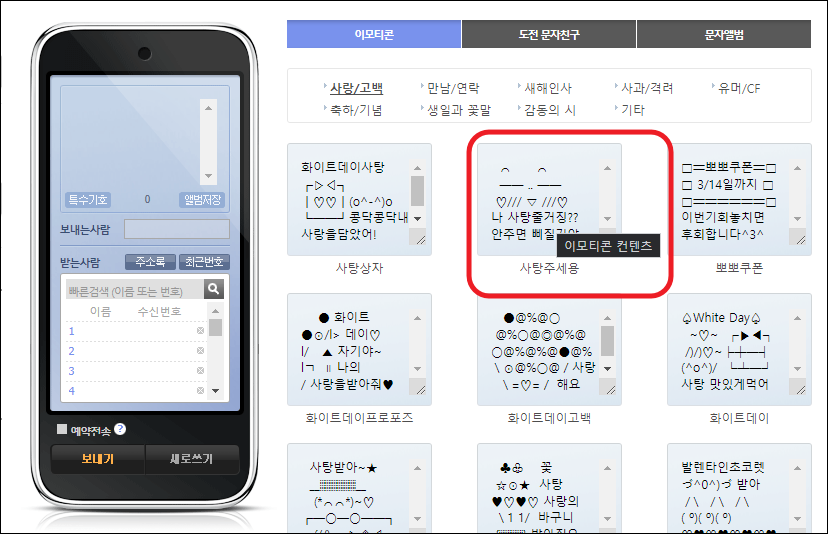Click up arrow in 사탕주세용 emoticon scrollbar
Viewport: 828px width, 534px height.
[x=607, y=168]
